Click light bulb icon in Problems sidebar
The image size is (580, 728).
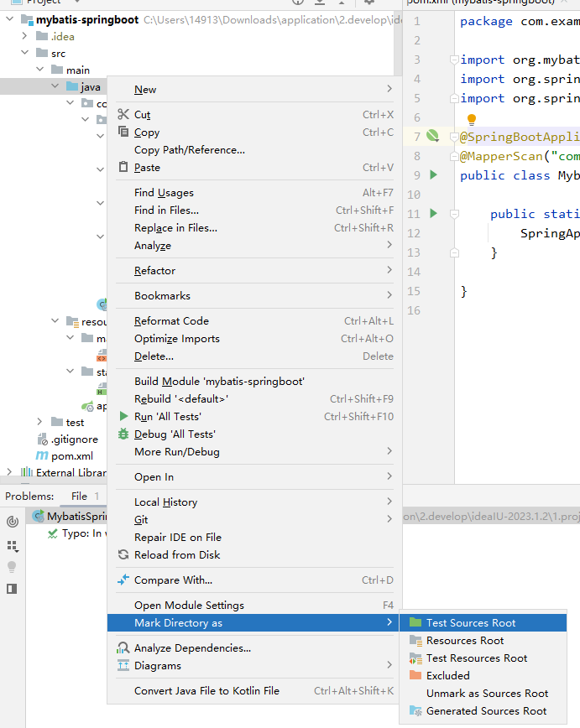(12, 567)
